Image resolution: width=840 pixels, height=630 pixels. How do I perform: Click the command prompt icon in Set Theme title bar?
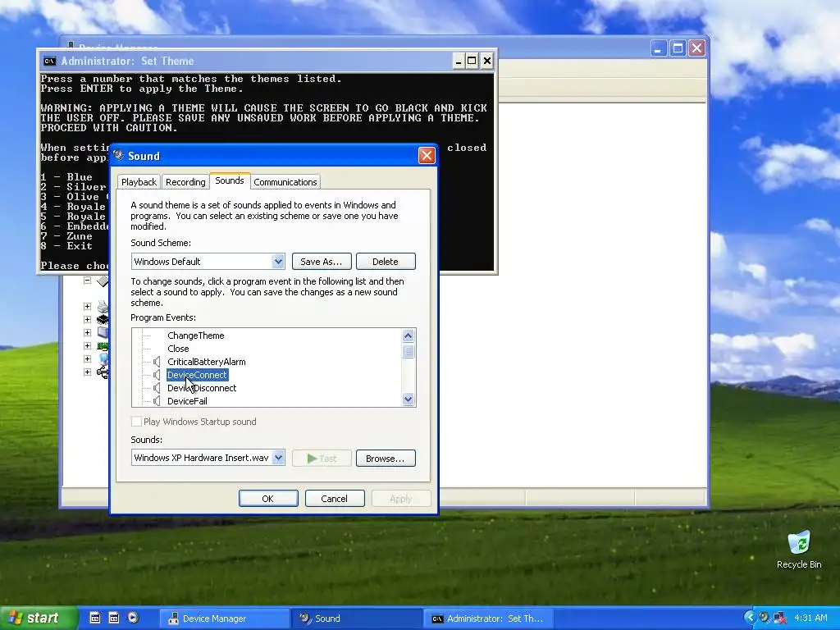[x=49, y=61]
